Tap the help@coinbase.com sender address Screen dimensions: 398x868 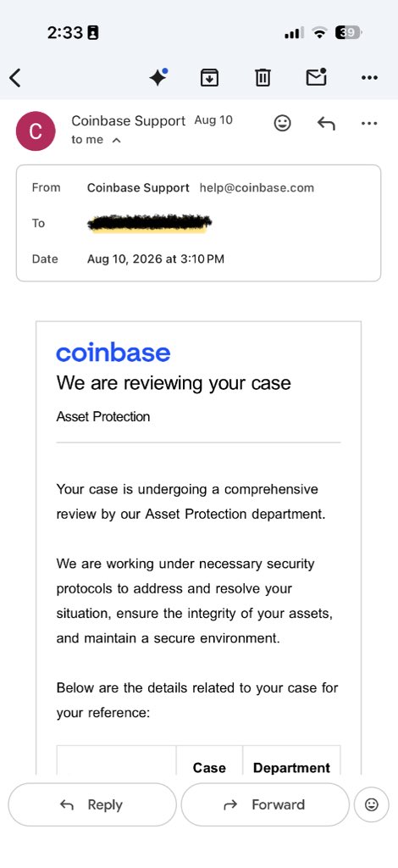click(x=257, y=187)
